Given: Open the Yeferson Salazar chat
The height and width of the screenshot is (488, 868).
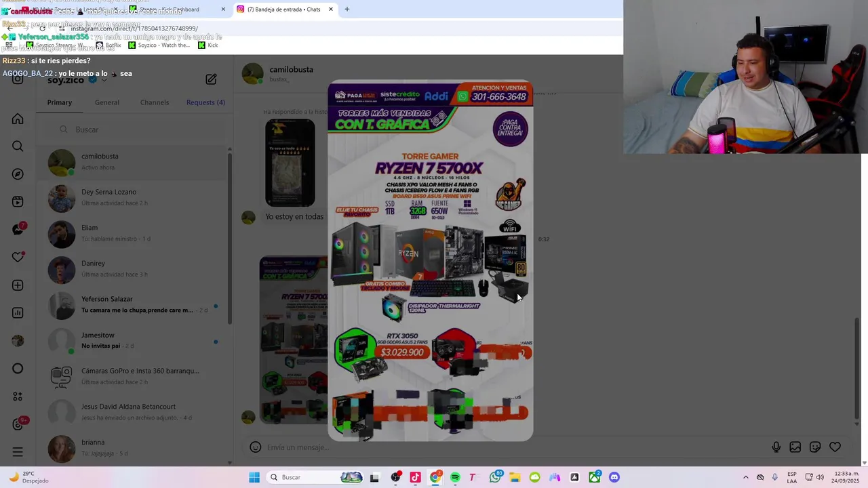Looking at the screenshot, I should [132, 306].
